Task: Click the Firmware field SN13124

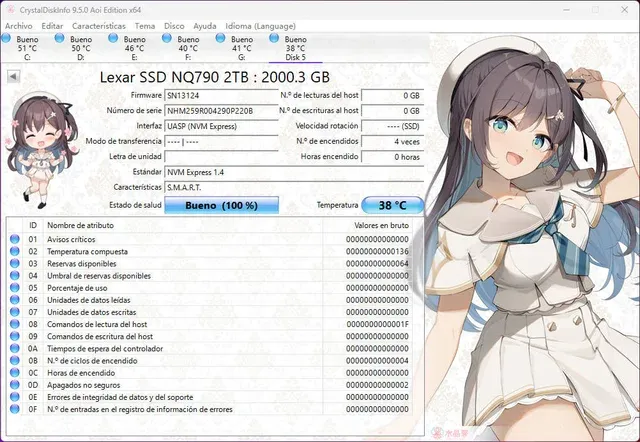Action: click(221, 96)
